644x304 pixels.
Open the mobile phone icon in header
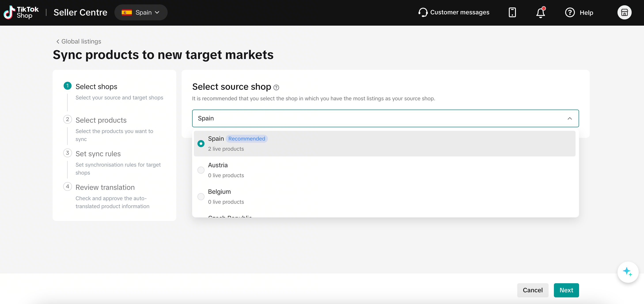tap(512, 12)
